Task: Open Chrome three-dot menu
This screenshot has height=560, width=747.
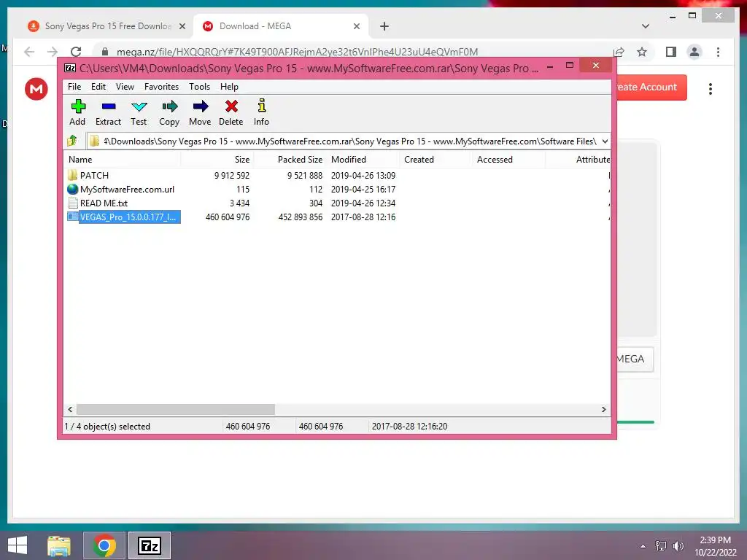Action: [718, 52]
